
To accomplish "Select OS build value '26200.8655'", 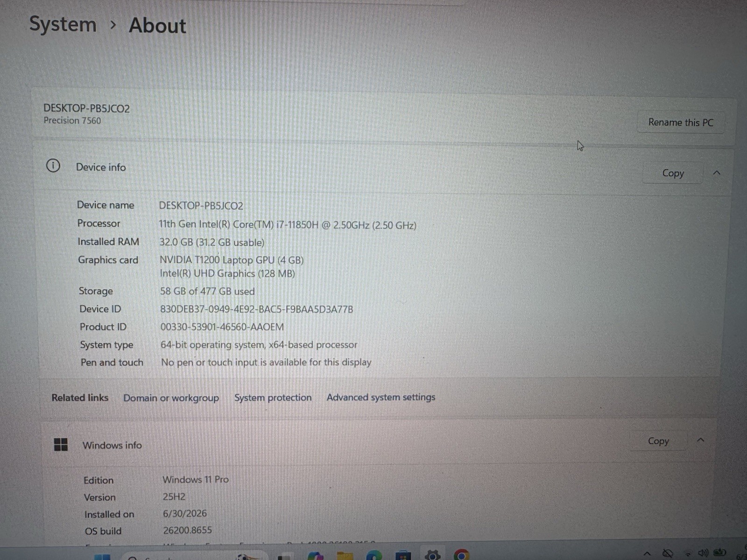I will coord(188,530).
